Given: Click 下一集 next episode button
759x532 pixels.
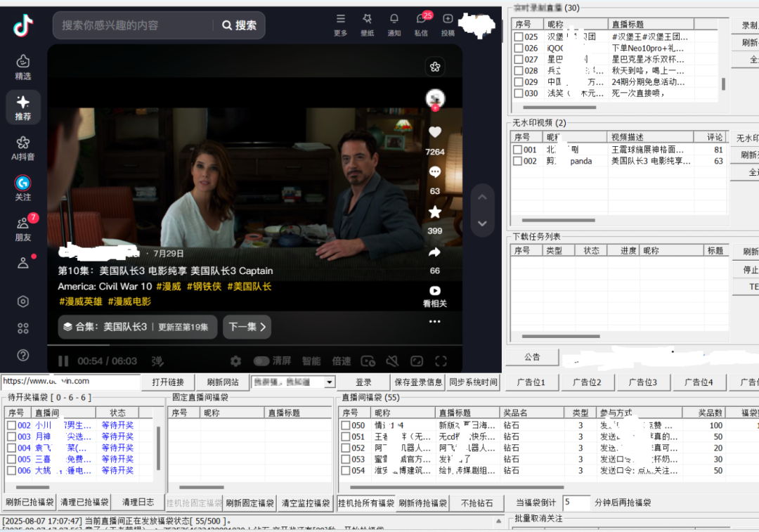Looking at the screenshot, I should point(247,327).
